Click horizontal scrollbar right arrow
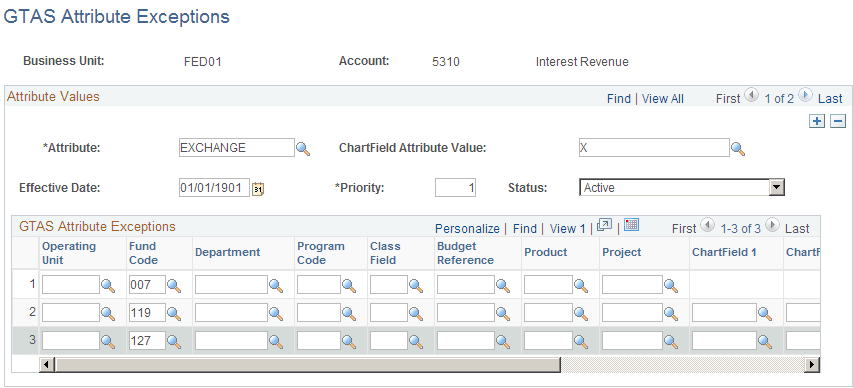 (x=813, y=365)
